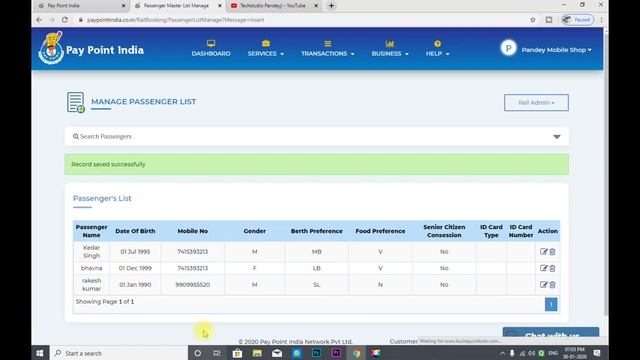The height and width of the screenshot is (360, 640).
Task: Close the Techstudio Pandeyji YouTube tab
Action: click(316, 6)
